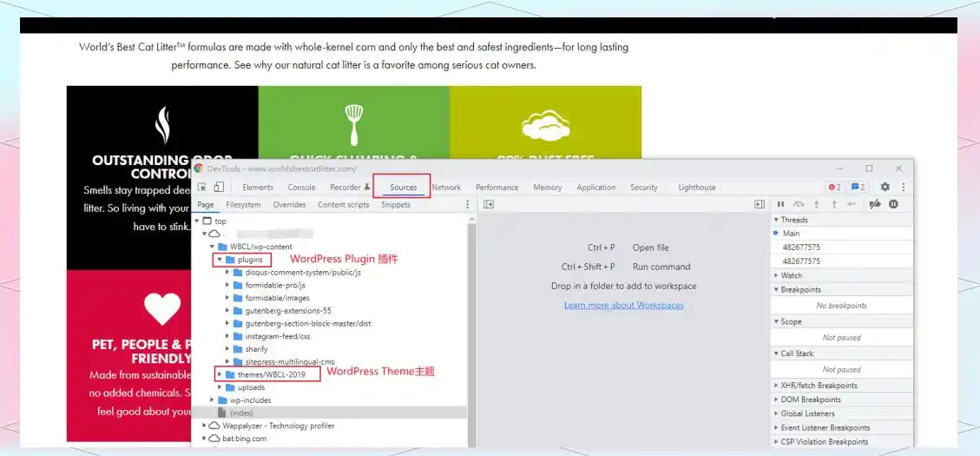980x456 pixels.
Task: Pause script execution button
Action: click(x=780, y=204)
